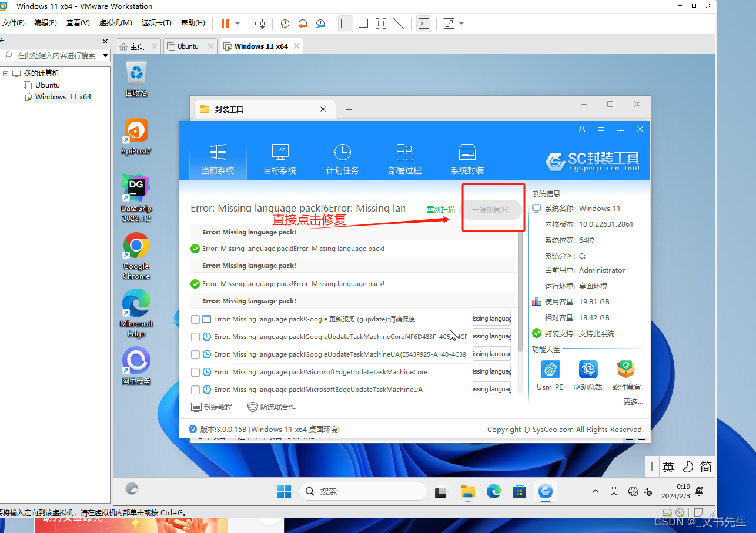Expand the stretch guest dropdown arrow
Image resolution: width=756 pixels, height=533 pixels.
click(461, 24)
